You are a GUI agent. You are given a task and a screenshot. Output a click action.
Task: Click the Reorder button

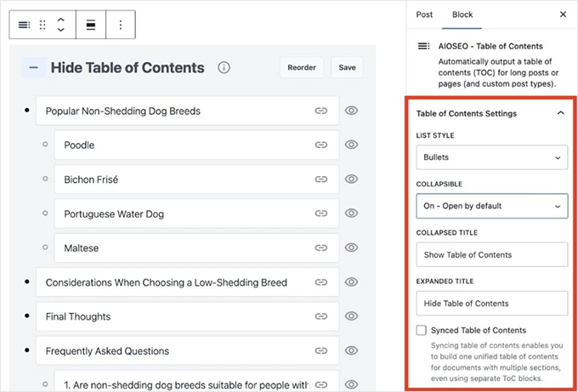tap(301, 68)
